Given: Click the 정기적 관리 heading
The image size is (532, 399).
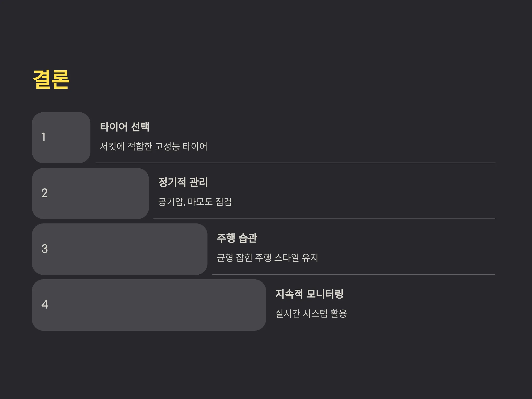Looking at the screenshot, I should coord(183,182).
